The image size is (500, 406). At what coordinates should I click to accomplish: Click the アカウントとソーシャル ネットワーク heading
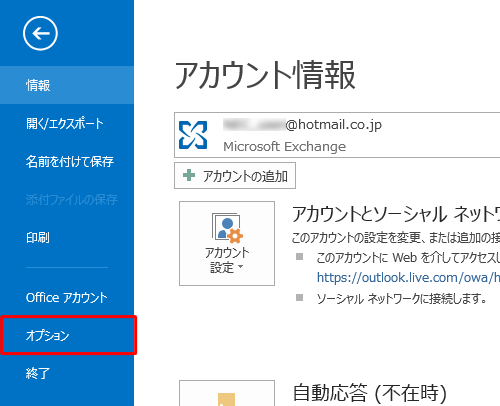[396, 214]
